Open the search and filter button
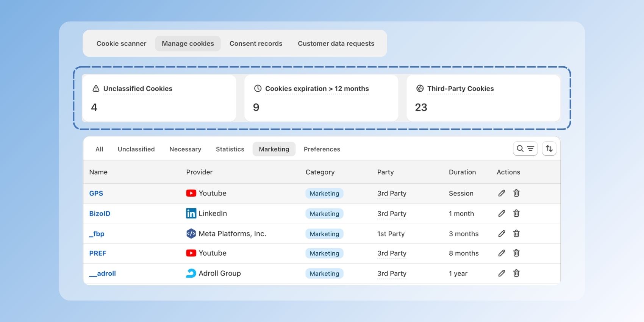Image resolution: width=644 pixels, height=322 pixels. point(525,148)
